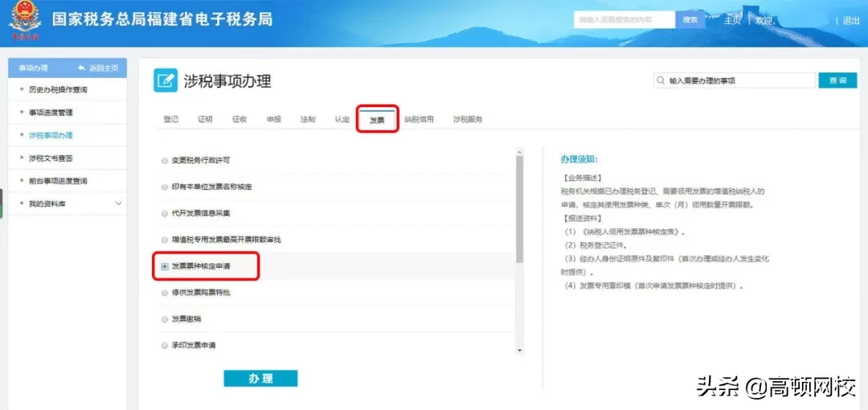Select the 承印发票申请 radio button

tap(165, 345)
